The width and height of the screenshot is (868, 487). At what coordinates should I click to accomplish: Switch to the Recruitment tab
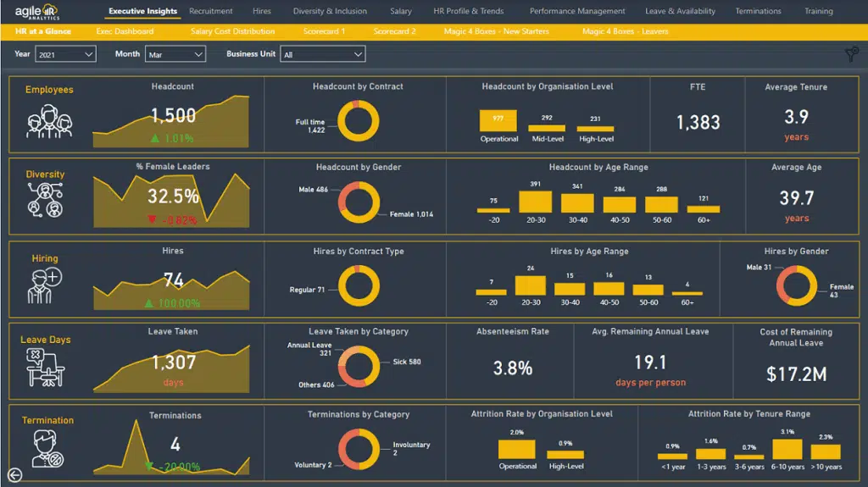coord(211,12)
